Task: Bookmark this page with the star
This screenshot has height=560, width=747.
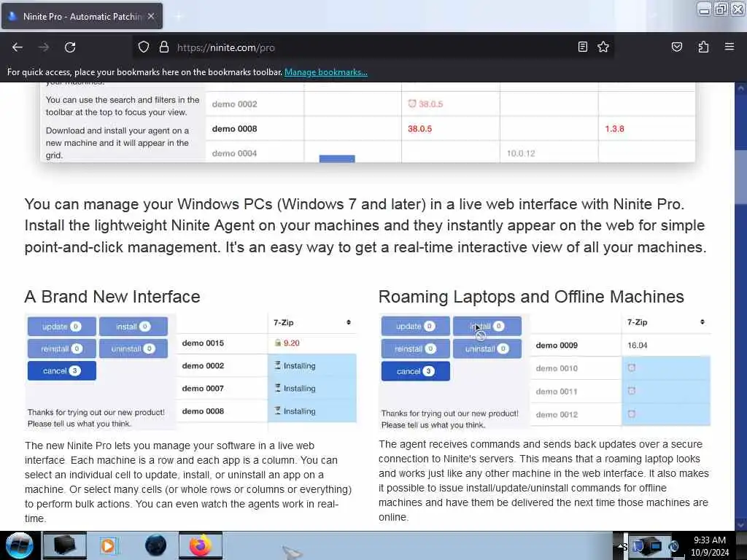Action: click(x=603, y=47)
